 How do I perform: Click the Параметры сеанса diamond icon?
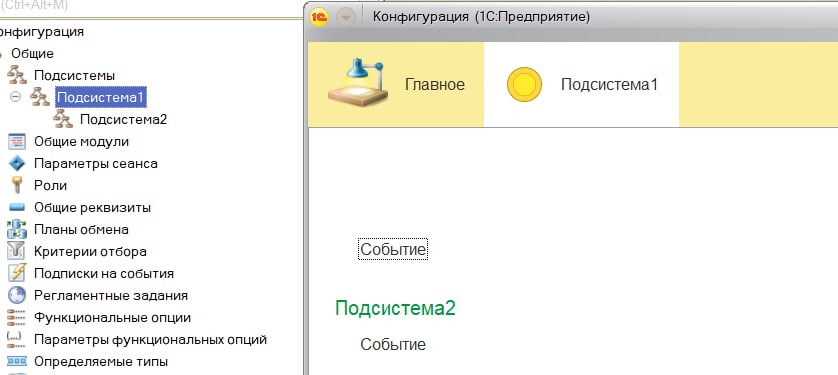pyautogui.click(x=17, y=163)
